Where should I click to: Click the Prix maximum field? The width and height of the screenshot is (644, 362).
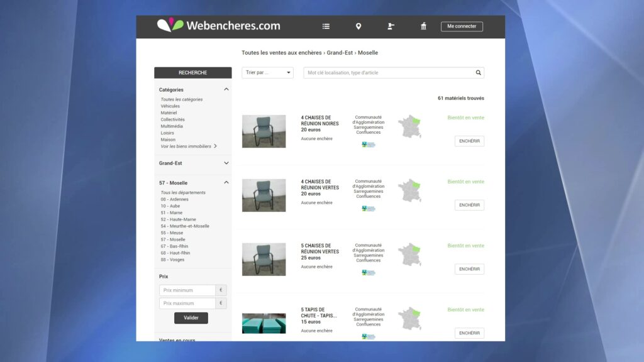(187, 304)
